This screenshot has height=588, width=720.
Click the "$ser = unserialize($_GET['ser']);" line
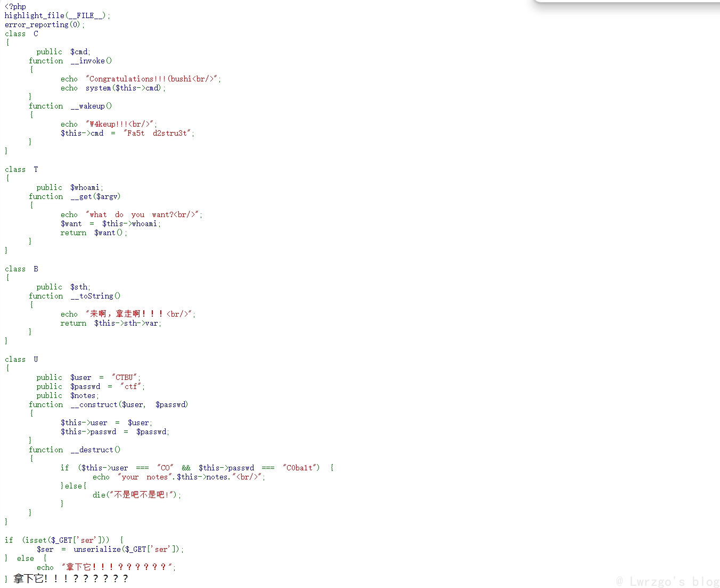tap(110, 549)
